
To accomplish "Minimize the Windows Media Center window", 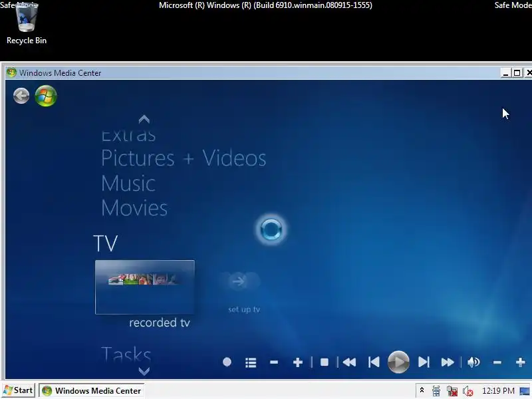I will point(505,73).
